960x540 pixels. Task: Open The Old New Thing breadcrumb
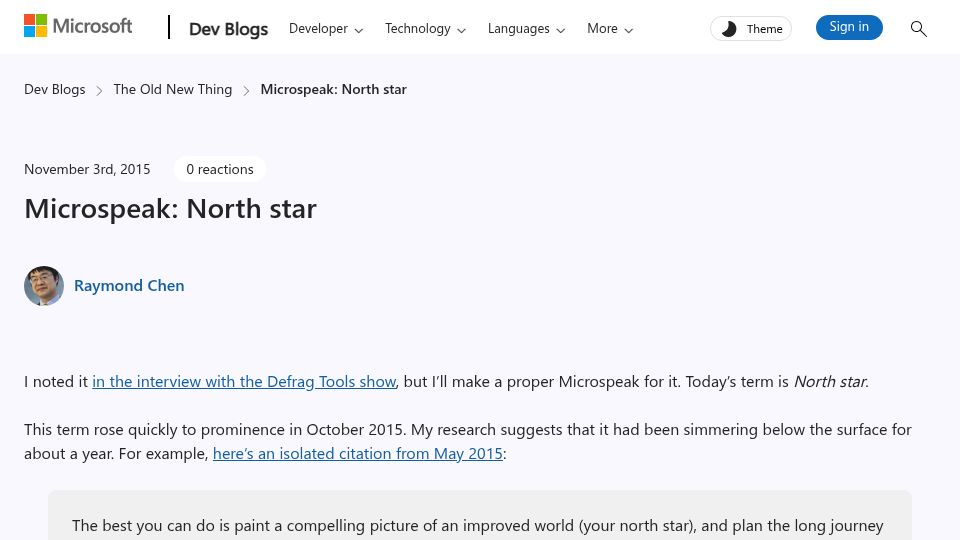(x=173, y=89)
